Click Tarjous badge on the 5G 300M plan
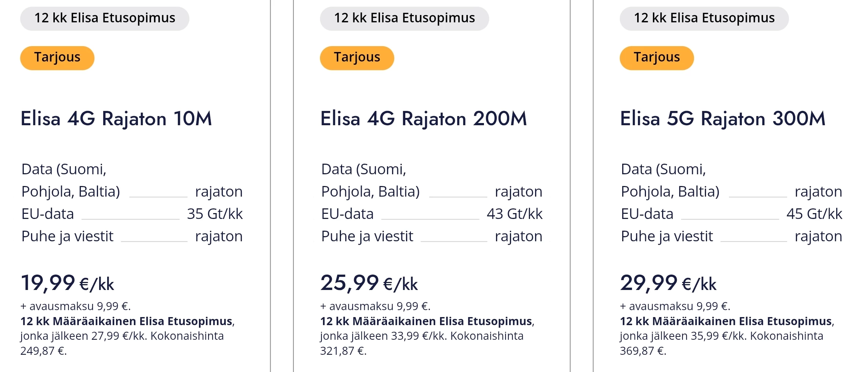 click(657, 58)
